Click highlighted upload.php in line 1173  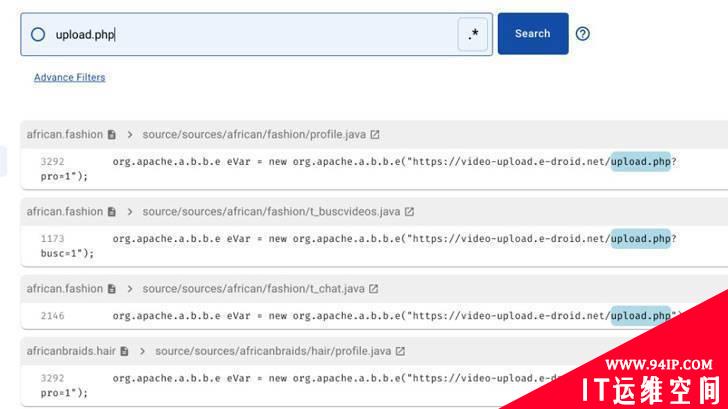(x=641, y=239)
